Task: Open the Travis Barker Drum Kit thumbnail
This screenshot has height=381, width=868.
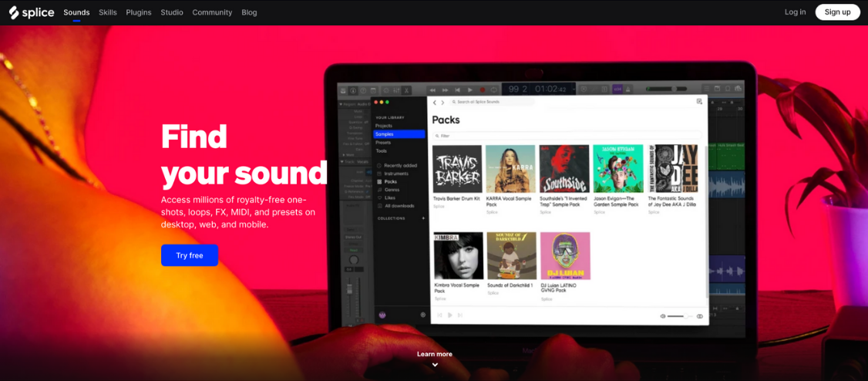Action: [x=457, y=169]
